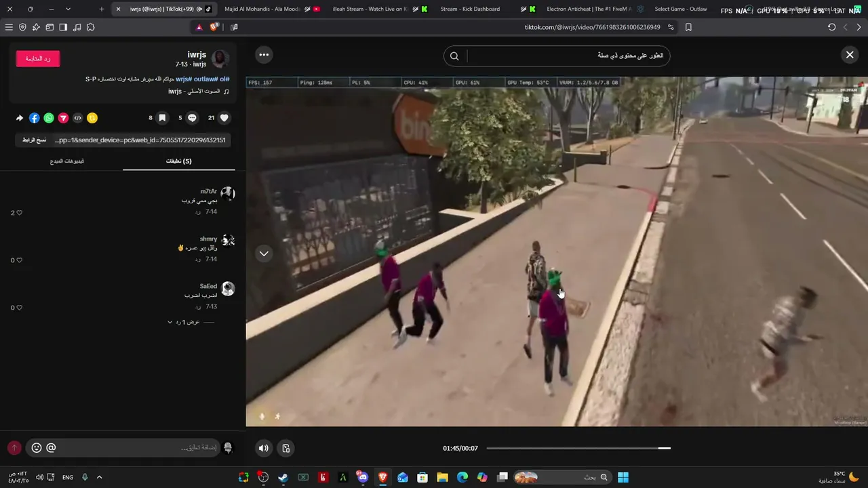The height and width of the screenshot is (488, 868).
Task: Open the music playlist icon in browser toolbar
Action: 77,27
